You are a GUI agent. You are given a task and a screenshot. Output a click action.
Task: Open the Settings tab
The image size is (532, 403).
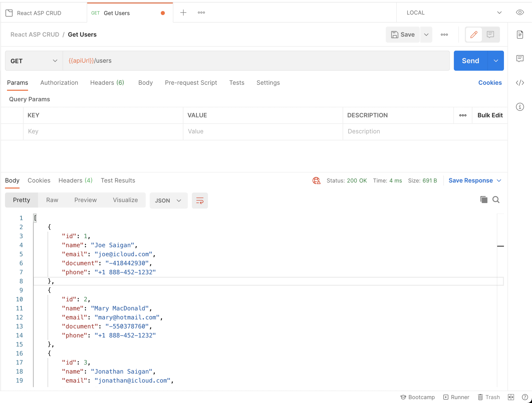(268, 83)
